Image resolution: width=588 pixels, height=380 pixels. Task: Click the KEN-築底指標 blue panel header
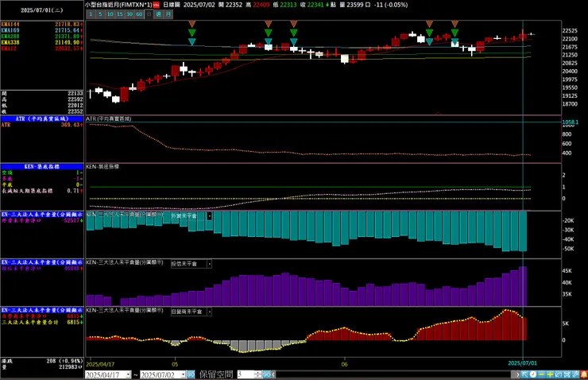tap(41, 167)
